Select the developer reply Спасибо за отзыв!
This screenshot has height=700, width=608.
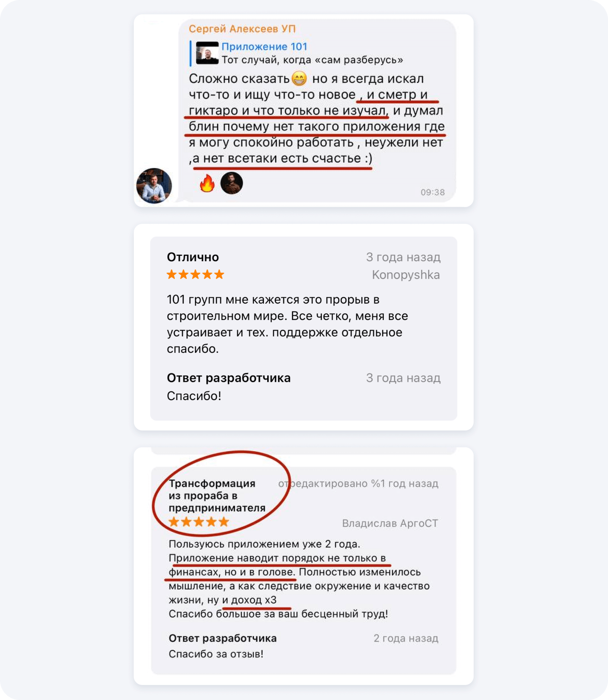[216, 654]
